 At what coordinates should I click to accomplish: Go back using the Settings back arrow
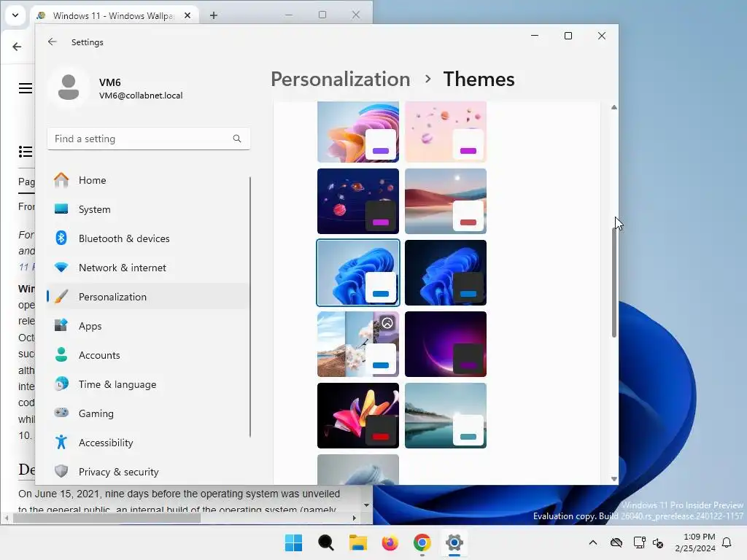click(x=53, y=42)
